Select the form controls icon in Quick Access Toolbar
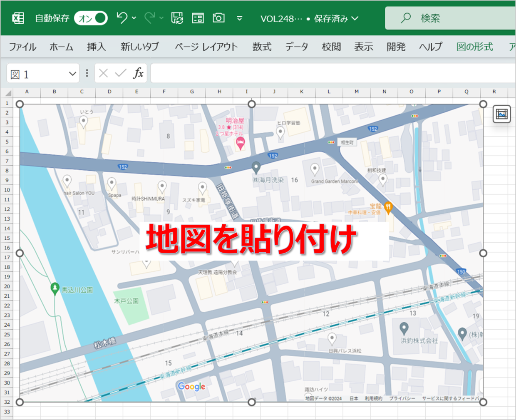This screenshot has height=420, width=516. pos(198,17)
